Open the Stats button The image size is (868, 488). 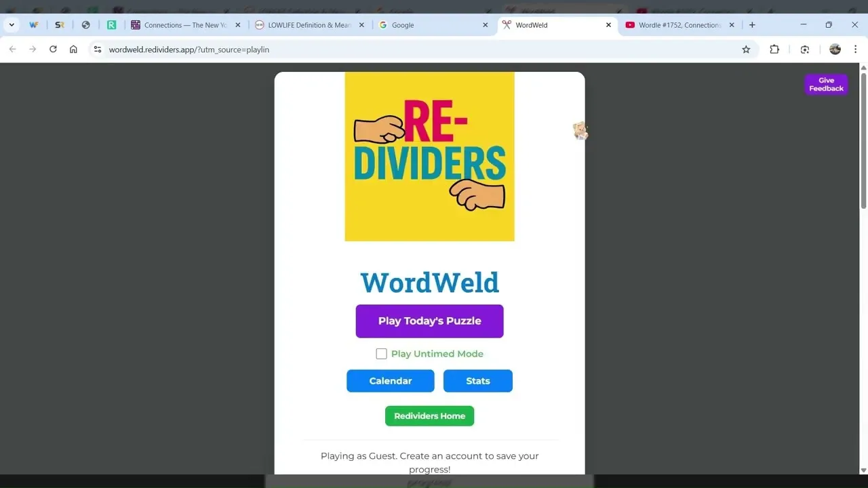[x=478, y=381]
